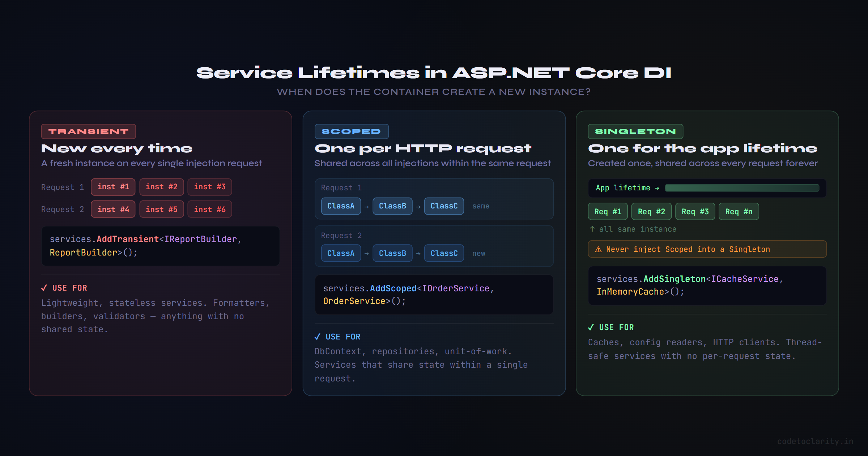Select the inst #5 chip under Request 2
The image size is (868, 456).
(161, 209)
